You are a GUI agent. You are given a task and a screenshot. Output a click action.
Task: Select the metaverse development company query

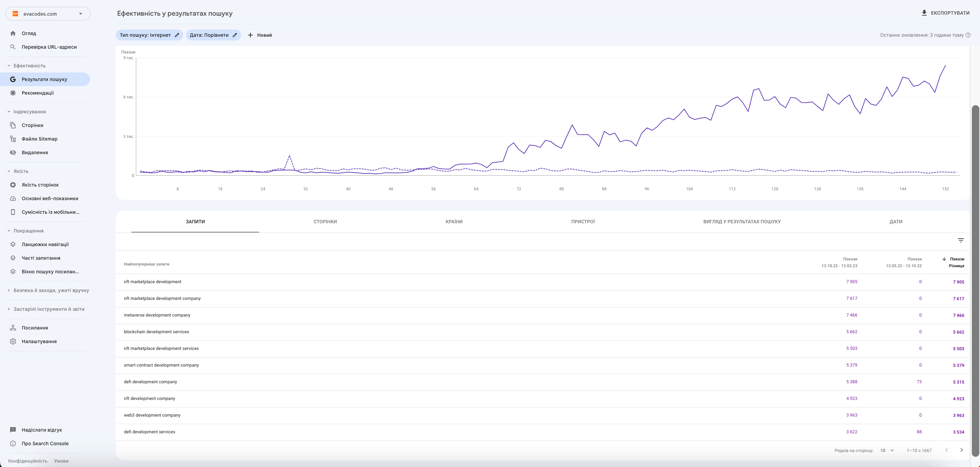[x=157, y=315]
